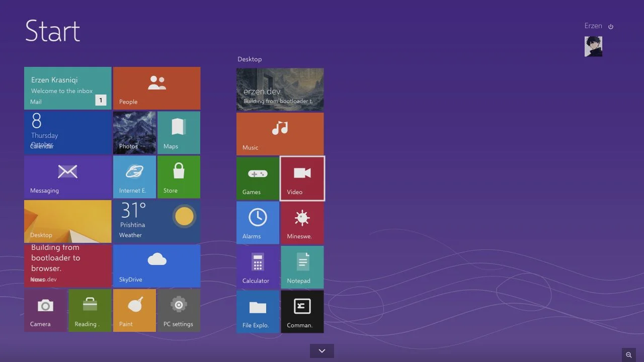Click the power button next to Erzen
The image size is (644, 362).
(x=611, y=27)
